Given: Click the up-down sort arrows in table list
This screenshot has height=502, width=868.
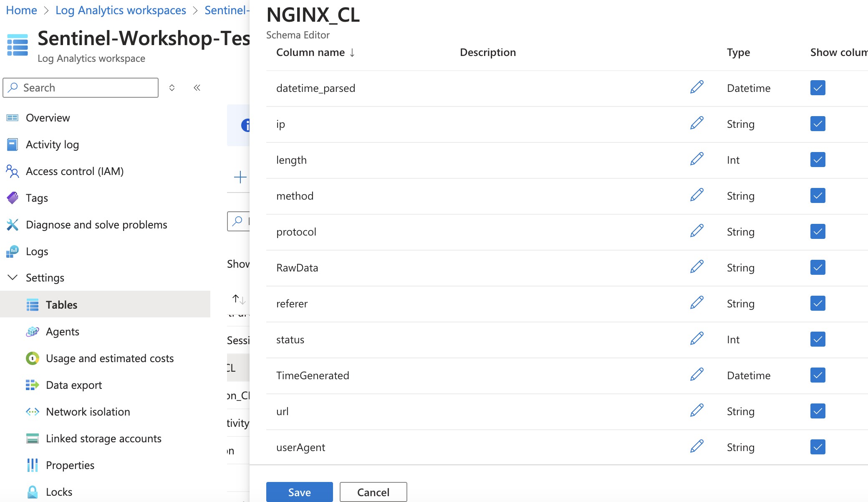Looking at the screenshot, I should point(239,299).
